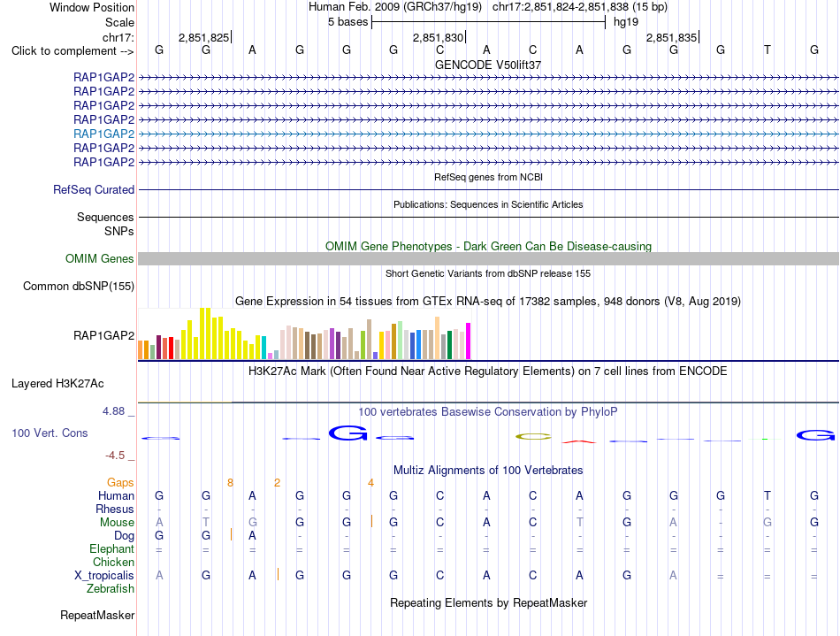Viewport: 840px width, 636px height.
Task: Open the 'OMIM Gene Phenotypes' track title
Action: pyautogui.click(x=488, y=247)
